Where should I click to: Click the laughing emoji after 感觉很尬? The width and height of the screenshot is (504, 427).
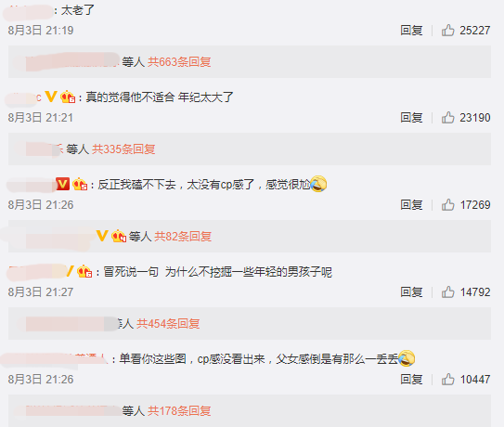click(318, 184)
